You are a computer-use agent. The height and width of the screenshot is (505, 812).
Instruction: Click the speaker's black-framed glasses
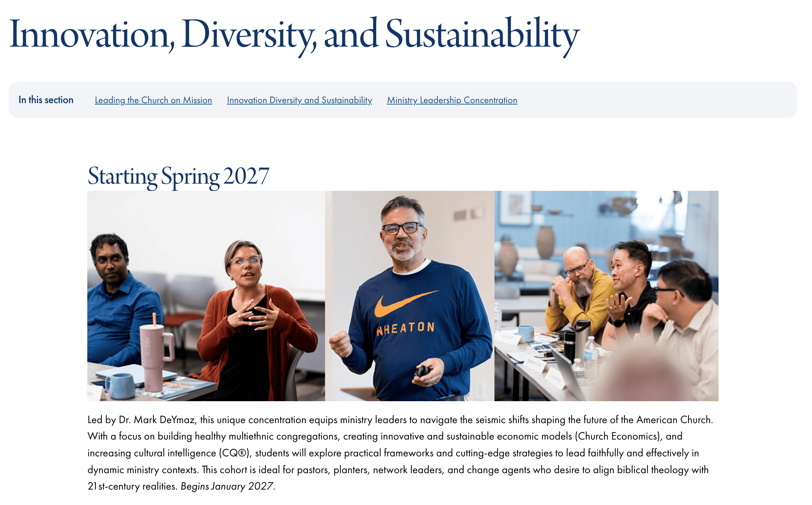click(x=403, y=228)
